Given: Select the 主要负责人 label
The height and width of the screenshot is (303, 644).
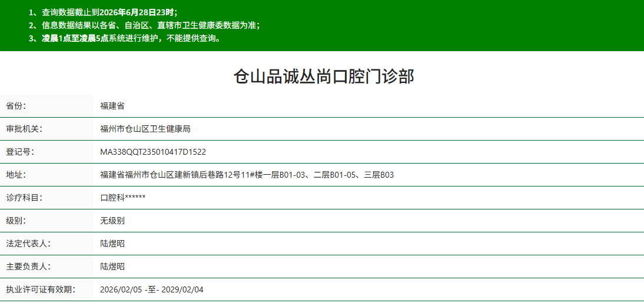Looking at the screenshot, I should [28, 267].
